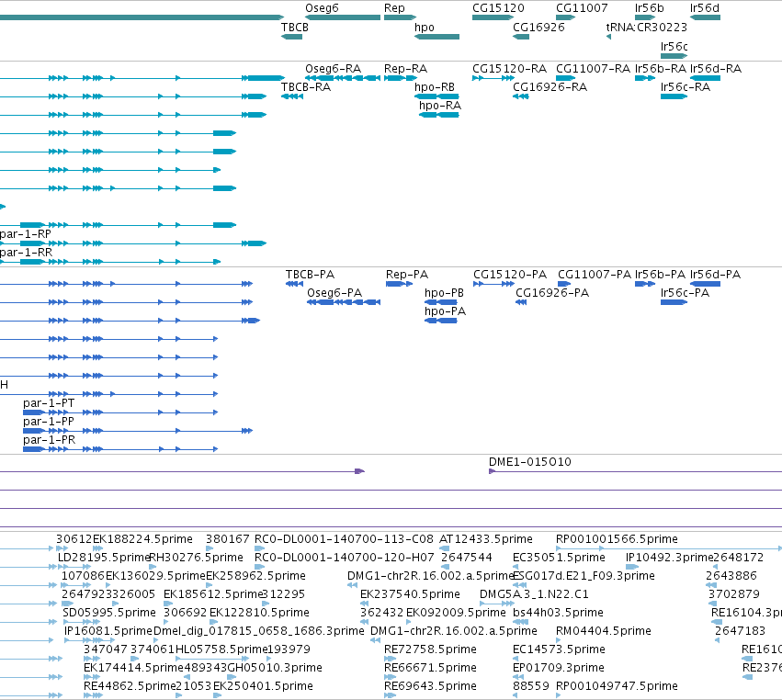Select the CG15120 gene name

(498, 8)
